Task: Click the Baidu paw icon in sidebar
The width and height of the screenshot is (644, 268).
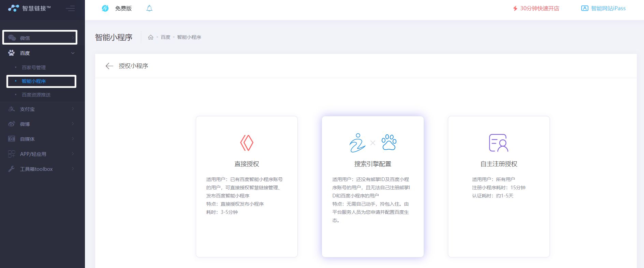Action: click(12, 53)
